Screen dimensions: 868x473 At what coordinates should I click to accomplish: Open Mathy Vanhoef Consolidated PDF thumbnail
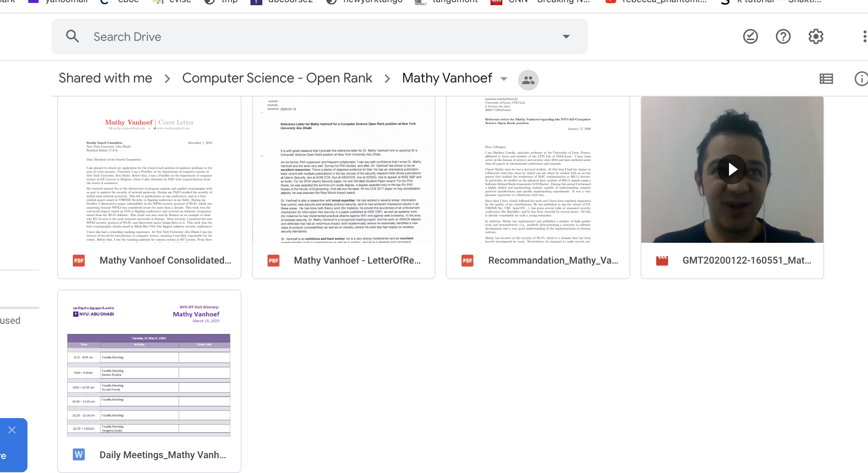pyautogui.click(x=149, y=170)
